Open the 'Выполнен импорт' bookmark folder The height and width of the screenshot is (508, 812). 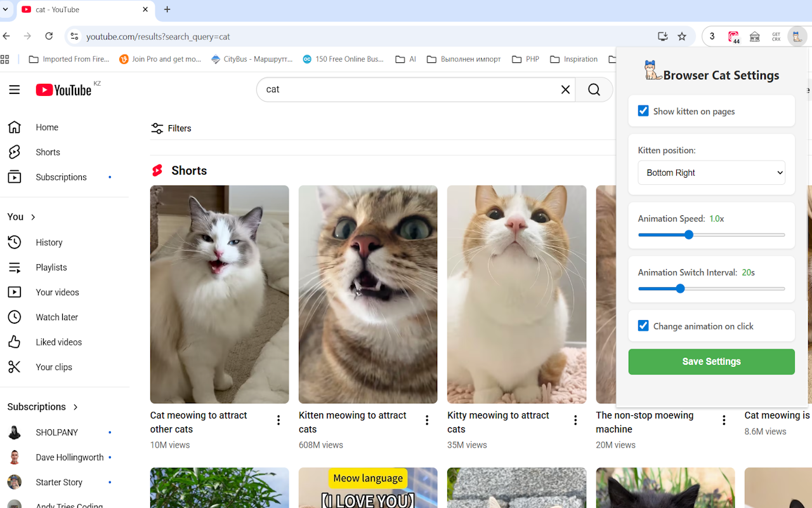[464, 59]
